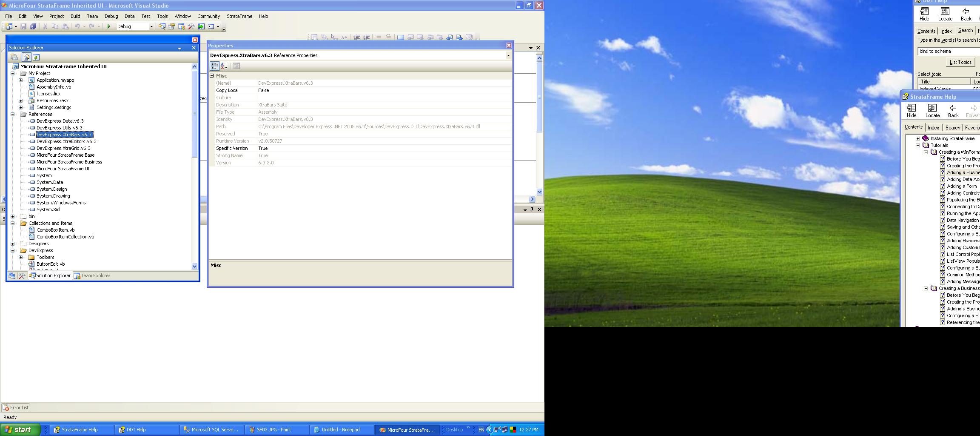
Task: Click the Save All toolbar icon
Action: click(x=33, y=26)
